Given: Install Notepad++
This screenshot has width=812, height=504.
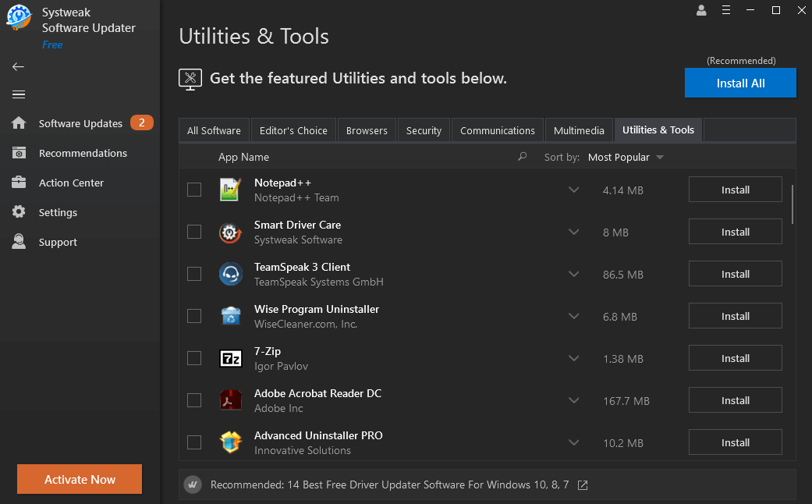Looking at the screenshot, I should tap(735, 190).
